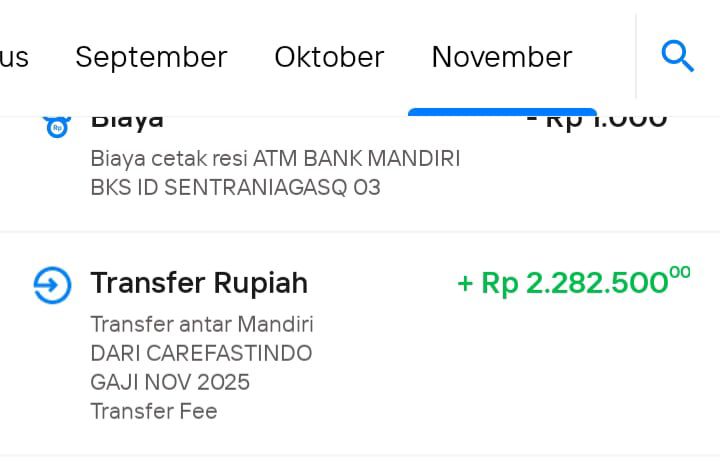Select the partially visible Agustus tab
The image size is (720, 470).
pos(13,57)
